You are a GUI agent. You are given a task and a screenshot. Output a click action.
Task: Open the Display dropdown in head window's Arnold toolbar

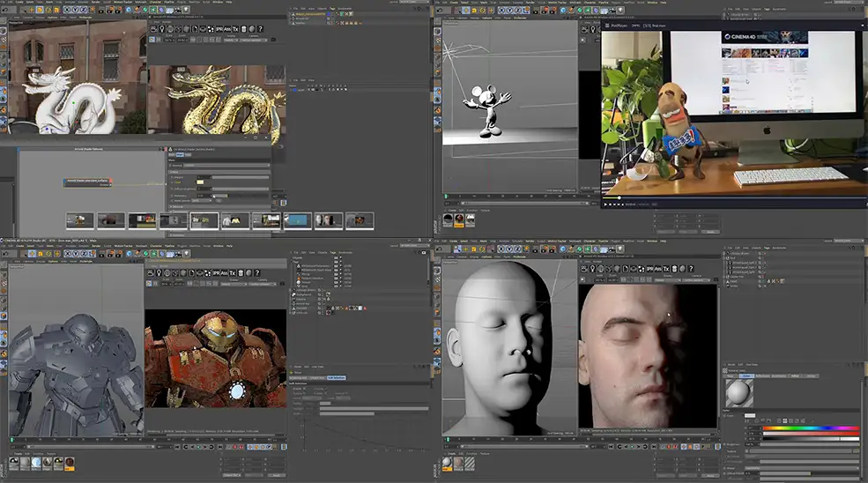coord(668,280)
